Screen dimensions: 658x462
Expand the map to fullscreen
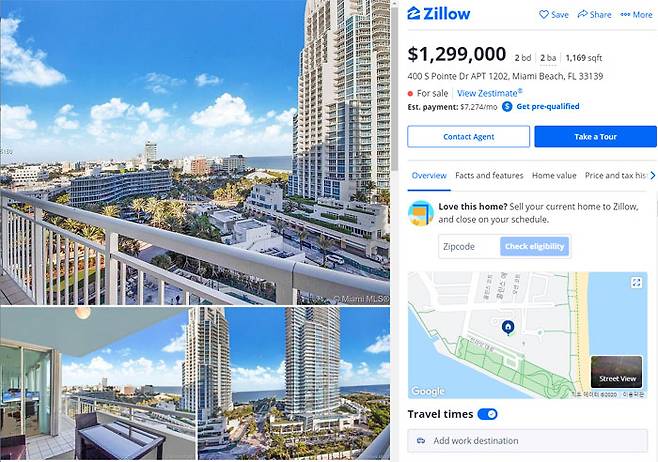tap(636, 283)
